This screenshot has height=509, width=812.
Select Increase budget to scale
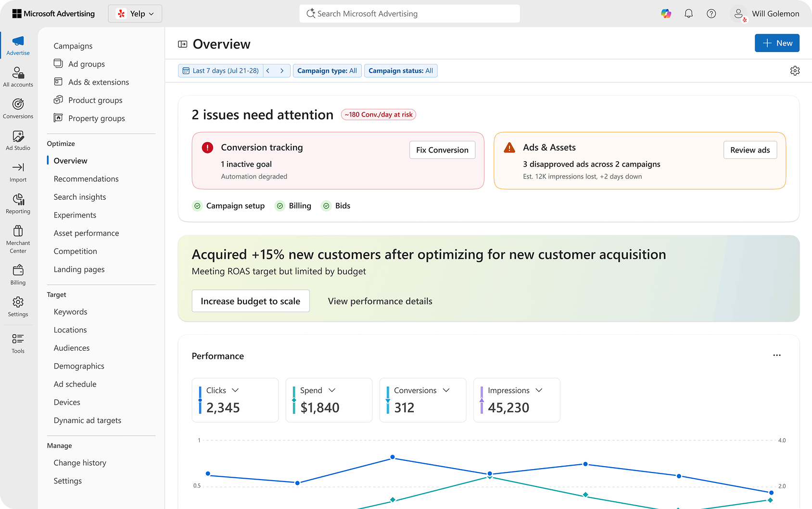250,301
